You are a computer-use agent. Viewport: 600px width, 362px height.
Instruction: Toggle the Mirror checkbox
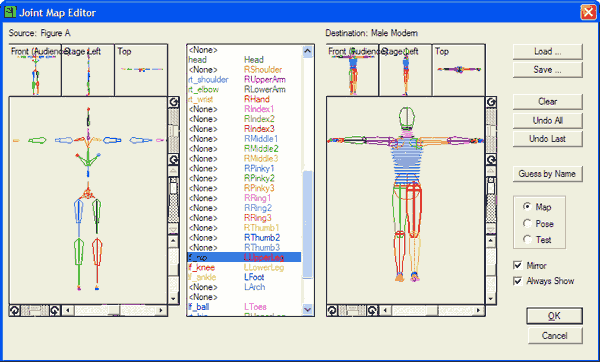coord(518,265)
